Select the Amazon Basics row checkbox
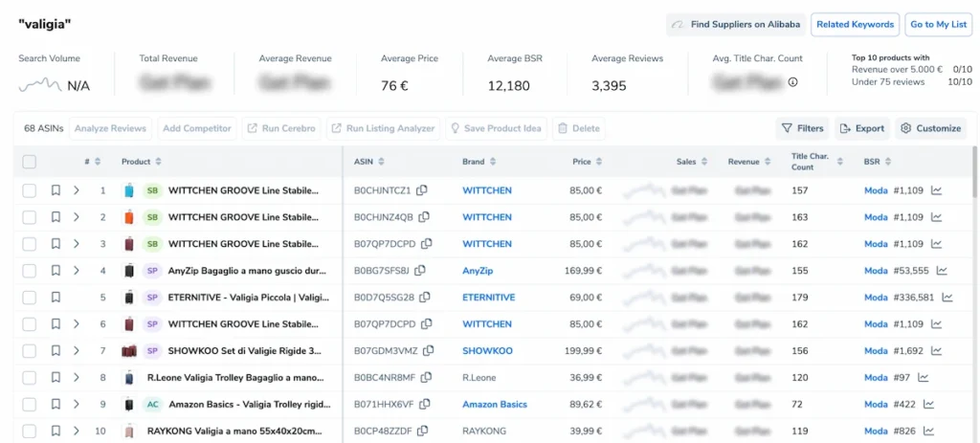The height and width of the screenshot is (443, 980). [x=30, y=405]
